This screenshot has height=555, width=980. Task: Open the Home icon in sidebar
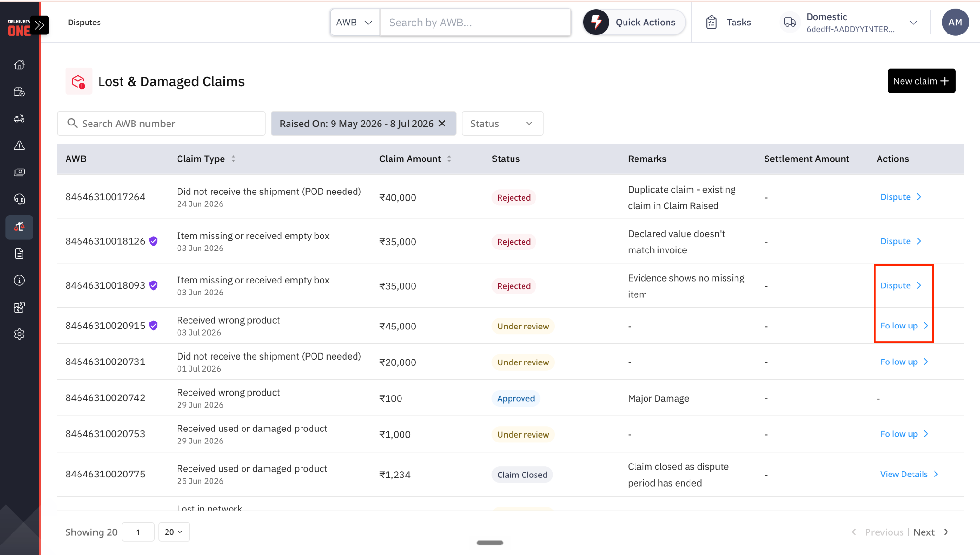pyautogui.click(x=19, y=65)
